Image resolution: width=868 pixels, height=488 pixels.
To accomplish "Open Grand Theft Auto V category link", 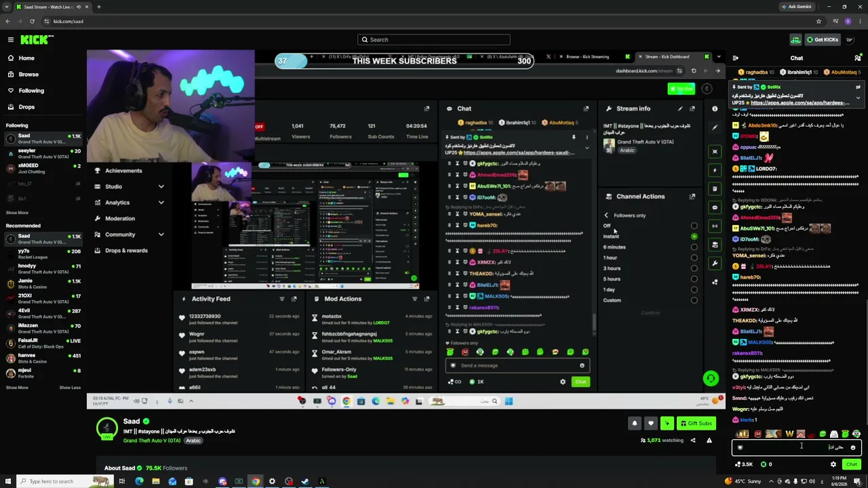I will coord(152,441).
